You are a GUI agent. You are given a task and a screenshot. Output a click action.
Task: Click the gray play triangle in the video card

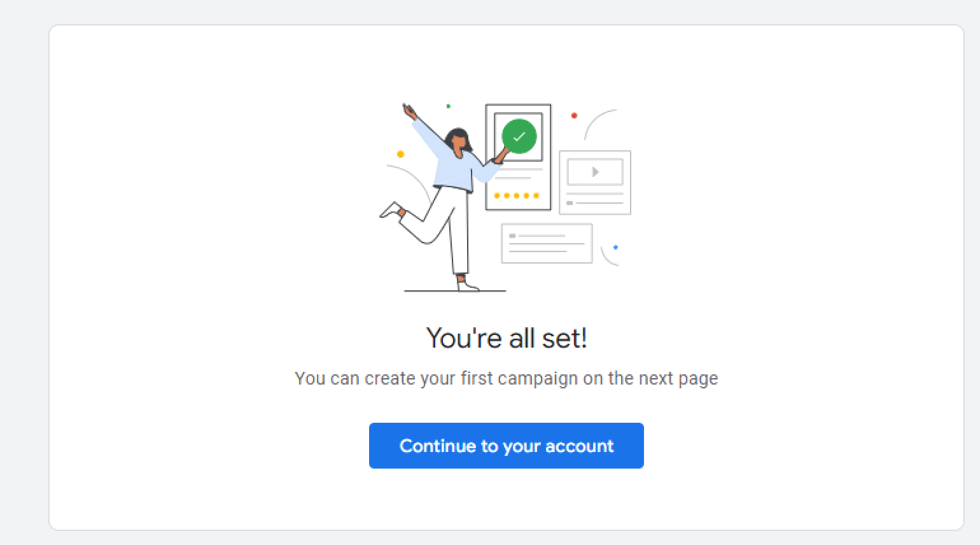pyautogui.click(x=595, y=172)
